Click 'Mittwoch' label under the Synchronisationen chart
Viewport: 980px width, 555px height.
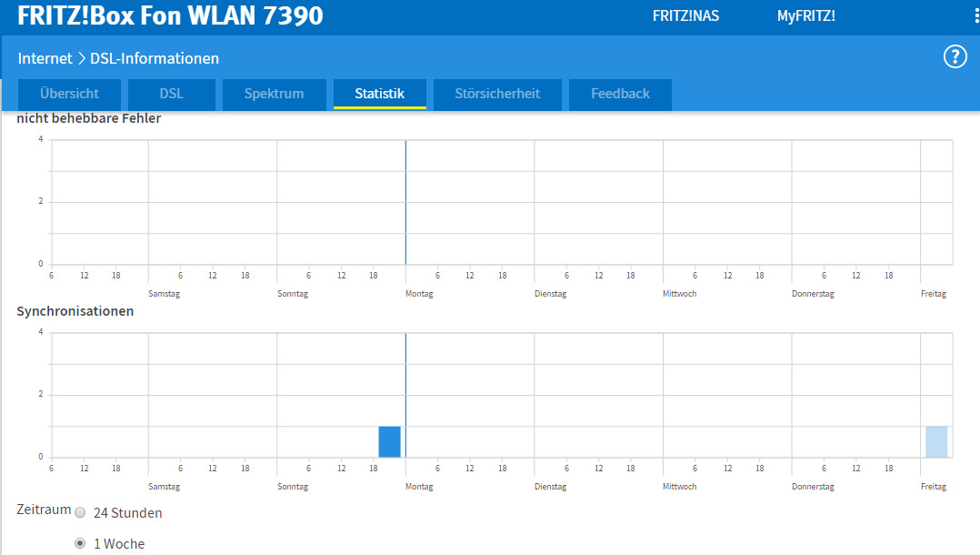(x=679, y=486)
